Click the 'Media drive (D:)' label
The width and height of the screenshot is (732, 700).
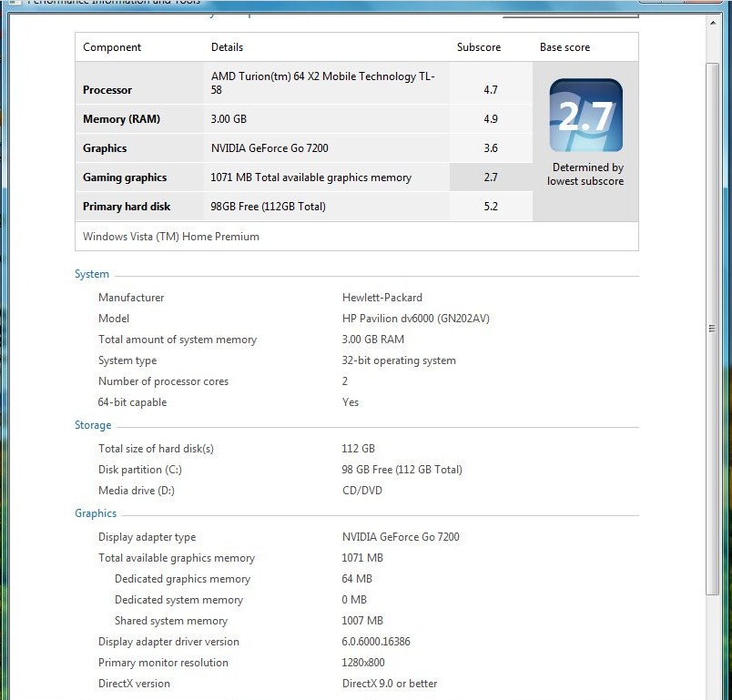point(137,491)
